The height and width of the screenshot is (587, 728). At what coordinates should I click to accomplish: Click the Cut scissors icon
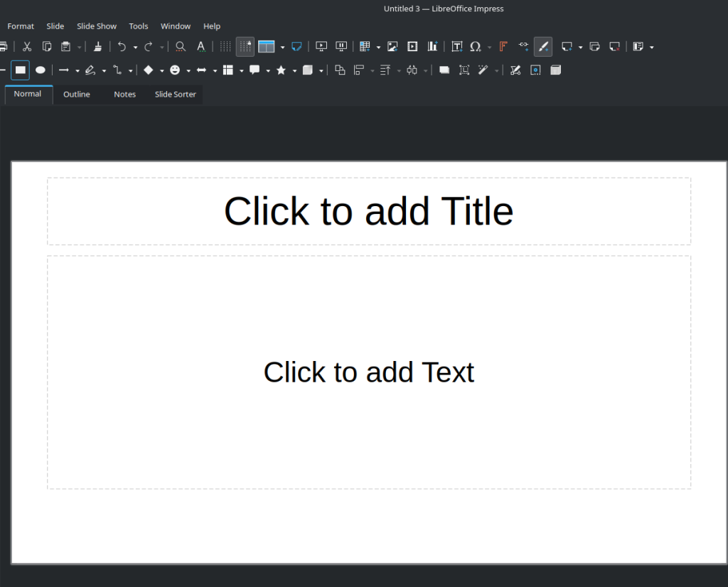[27, 47]
